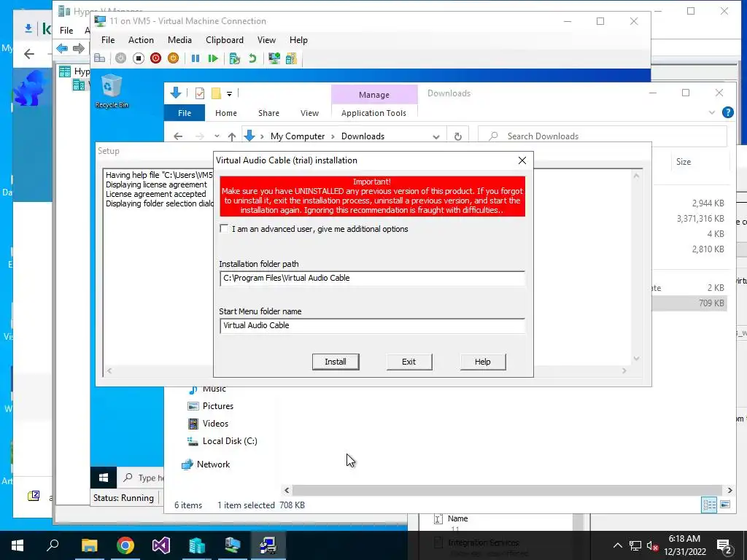Click the green Reset/Resume toolbar icon
Screen dimensions: 747x560
[x=213, y=58]
